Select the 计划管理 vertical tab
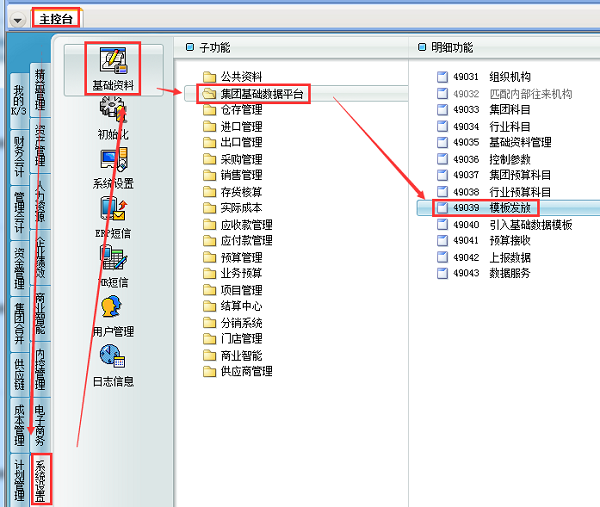Screen dimensions: 600x507 pos(19,481)
